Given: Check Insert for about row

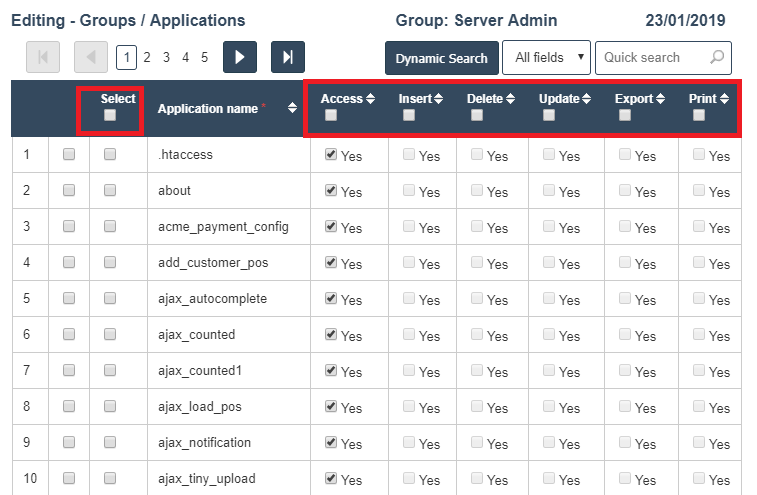Looking at the screenshot, I should point(409,190).
